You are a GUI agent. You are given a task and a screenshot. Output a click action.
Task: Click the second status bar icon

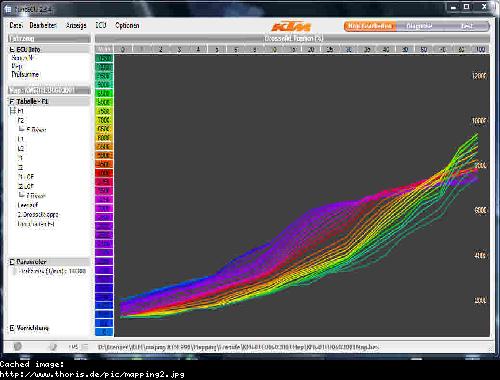tap(53, 347)
